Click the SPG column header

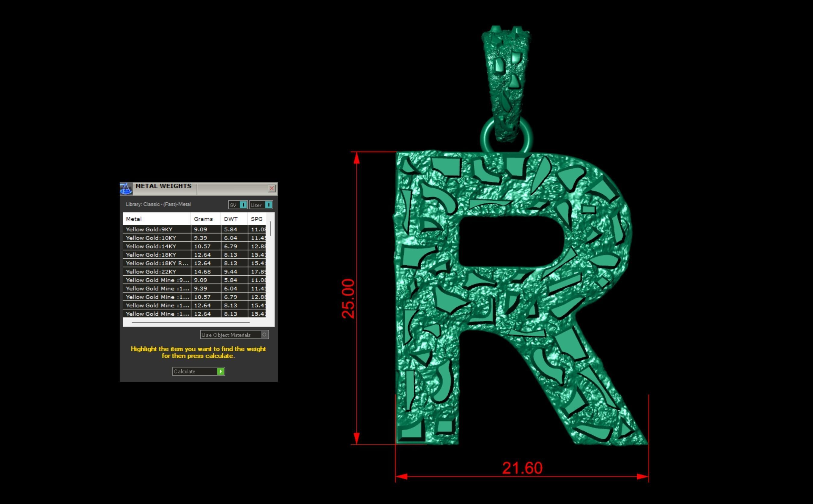(x=257, y=219)
